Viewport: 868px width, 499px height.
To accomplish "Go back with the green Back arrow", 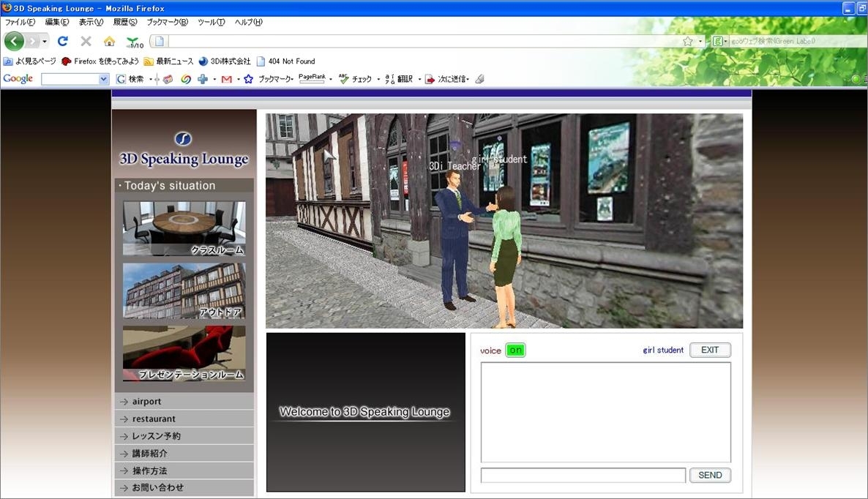I will point(14,41).
